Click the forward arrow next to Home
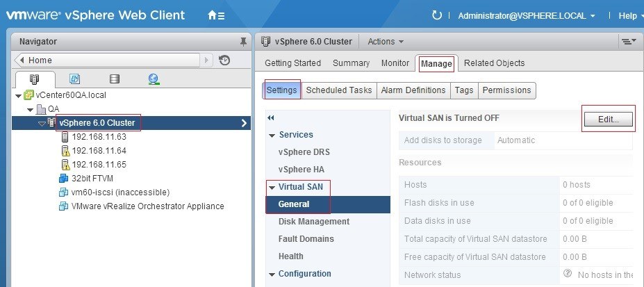 click(206, 60)
